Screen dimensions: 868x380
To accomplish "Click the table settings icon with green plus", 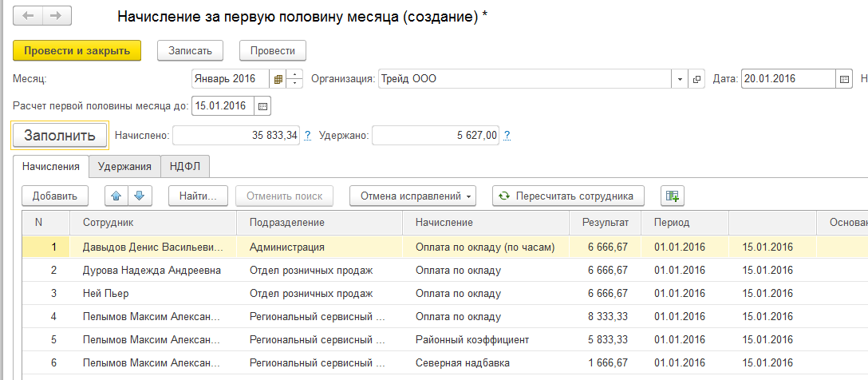I will click(x=673, y=196).
